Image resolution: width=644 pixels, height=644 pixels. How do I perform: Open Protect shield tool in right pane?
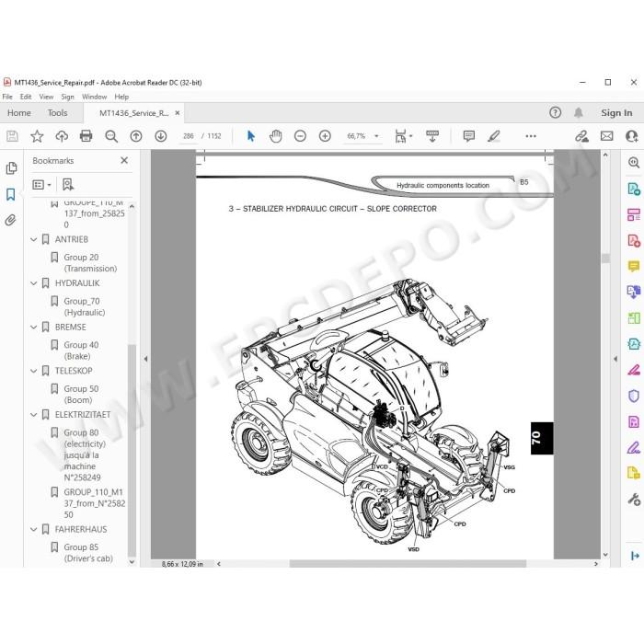point(633,396)
